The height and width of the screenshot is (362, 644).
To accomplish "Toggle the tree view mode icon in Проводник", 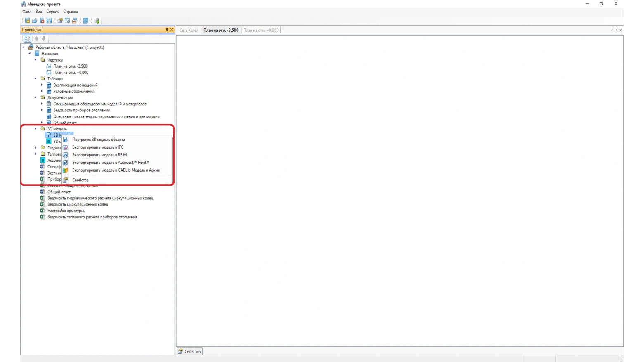I will (27, 39).
